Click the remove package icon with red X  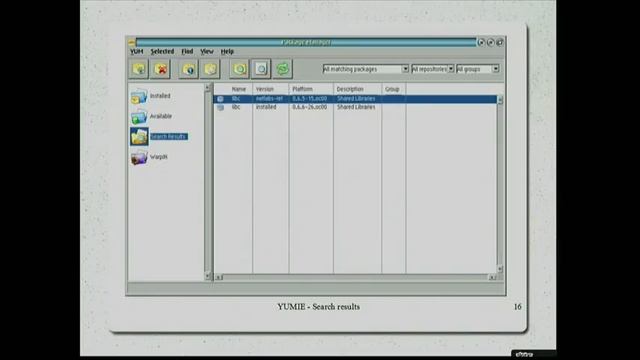[x=160, y=69]
